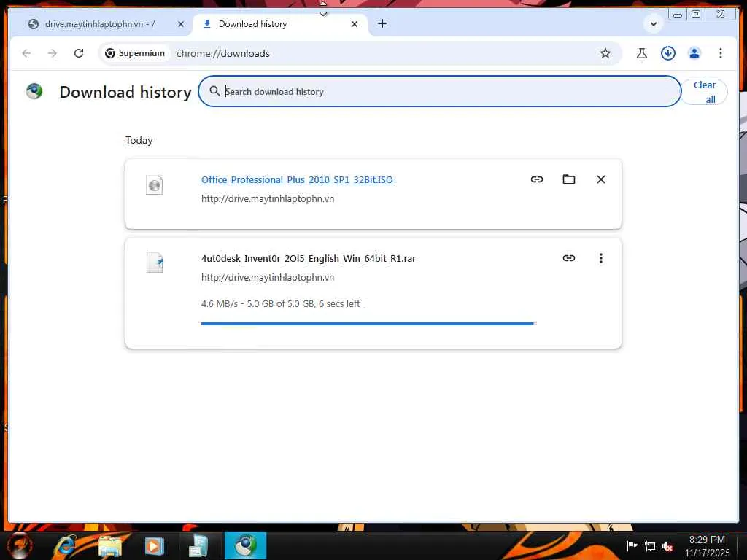Viewport: 747px width, 560px height.
Task: Show Office ISO in folder
Action: pyautogui.click(x=569, y=179)
